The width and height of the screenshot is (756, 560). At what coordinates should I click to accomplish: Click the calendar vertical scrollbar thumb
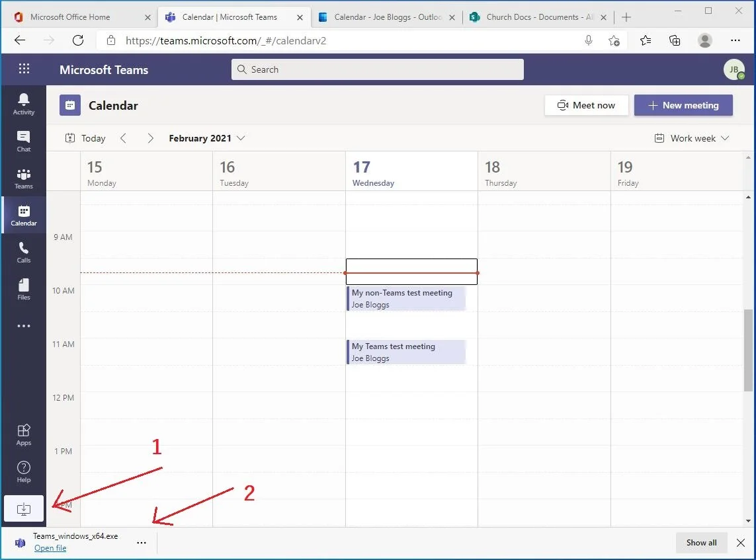click(x=748, y=350)
